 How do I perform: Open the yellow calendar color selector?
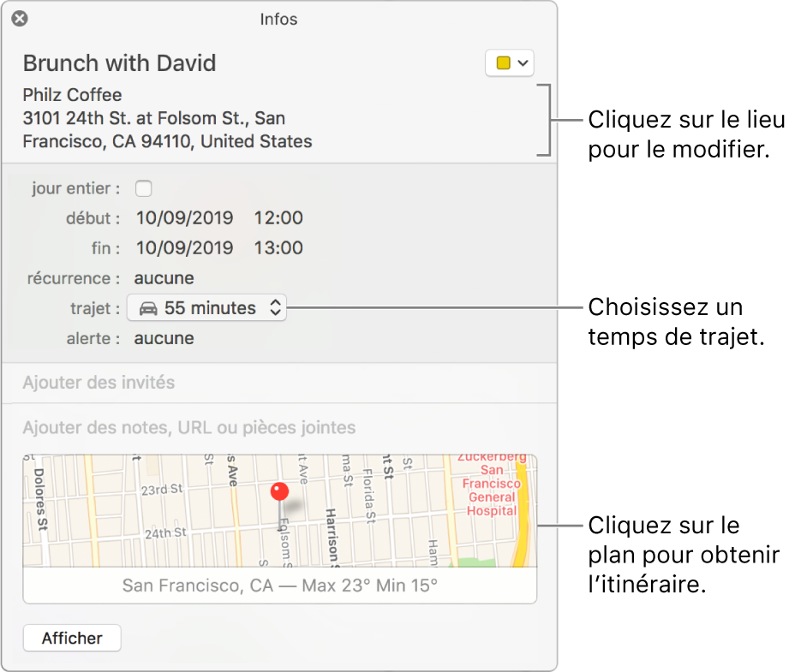tap(510, 62)
